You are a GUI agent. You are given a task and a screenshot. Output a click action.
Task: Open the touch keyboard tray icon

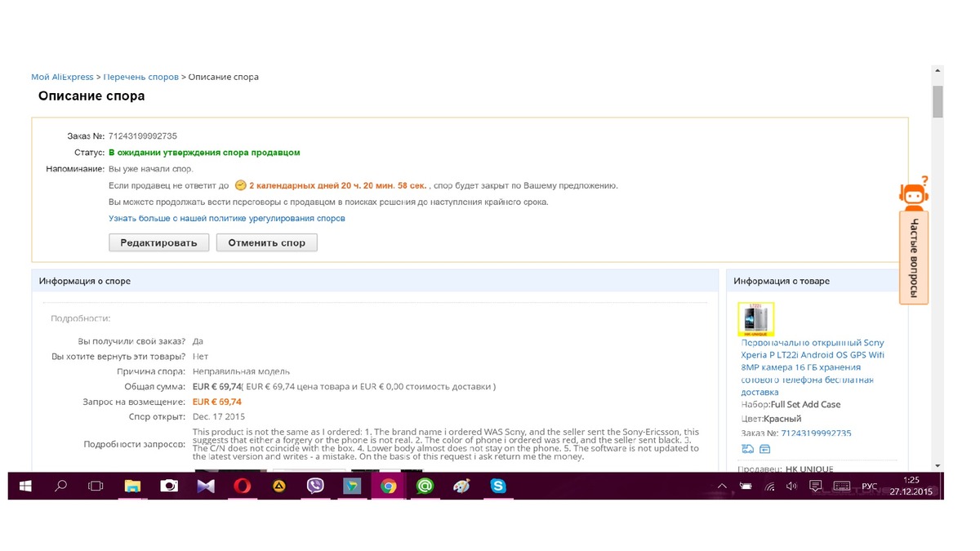(x=842, y=487)
